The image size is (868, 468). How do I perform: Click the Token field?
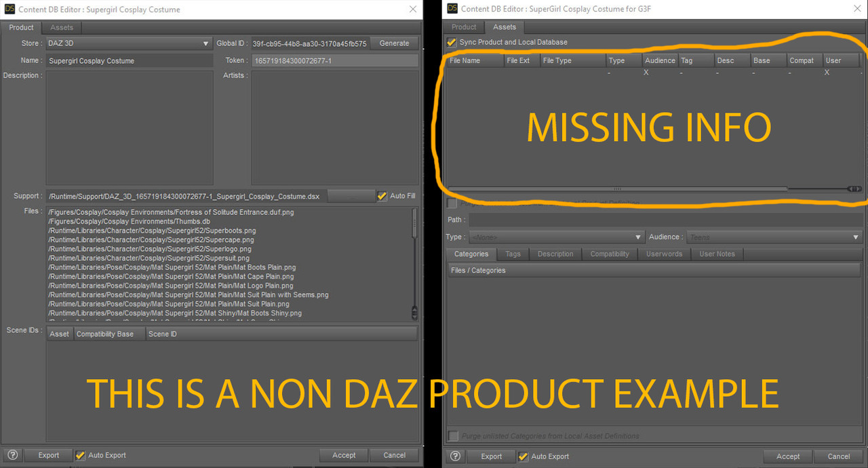pos(335,61)
